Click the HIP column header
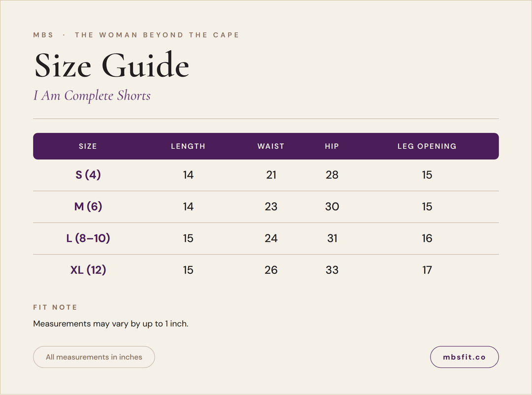Screen dimensions: 532x395 pos(332,146)
